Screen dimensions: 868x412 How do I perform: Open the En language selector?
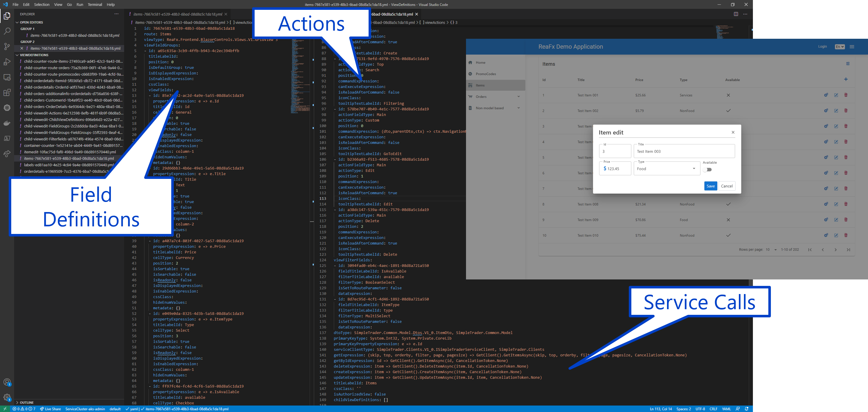pos(840,47)
